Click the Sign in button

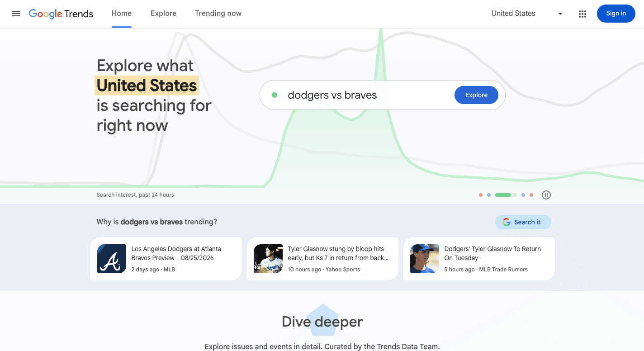616,14
